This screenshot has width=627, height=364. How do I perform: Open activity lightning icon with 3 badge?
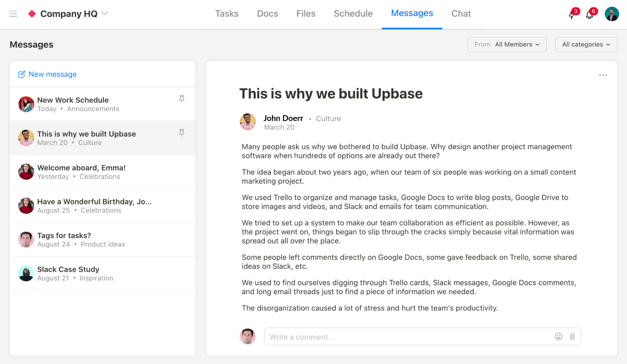(x=572, y=14)
